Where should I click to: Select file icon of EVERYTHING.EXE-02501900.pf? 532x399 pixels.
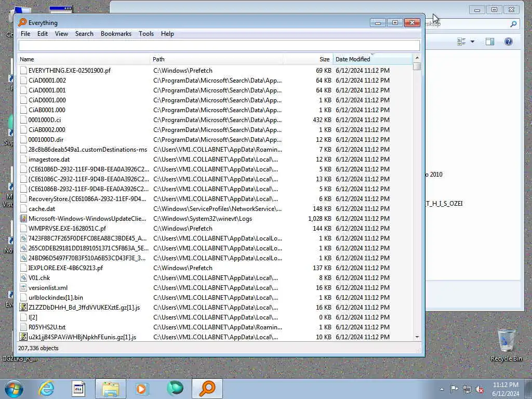click(x=23, y=70)
